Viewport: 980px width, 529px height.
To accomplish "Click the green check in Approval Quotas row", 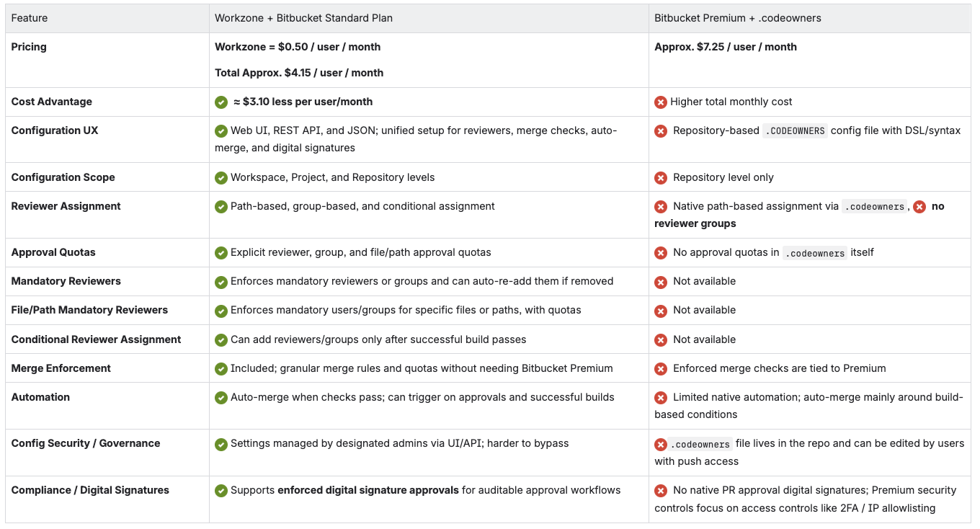I will click(221, 253).
